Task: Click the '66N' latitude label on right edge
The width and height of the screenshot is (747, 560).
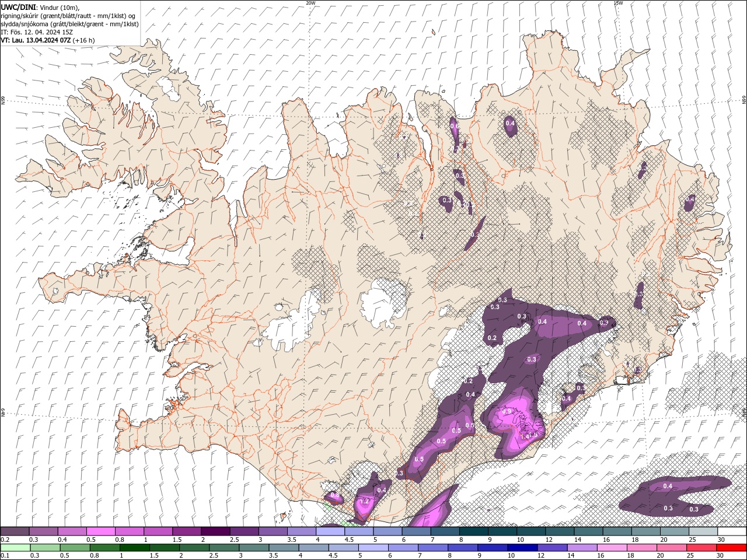Action: coord(743,100)
